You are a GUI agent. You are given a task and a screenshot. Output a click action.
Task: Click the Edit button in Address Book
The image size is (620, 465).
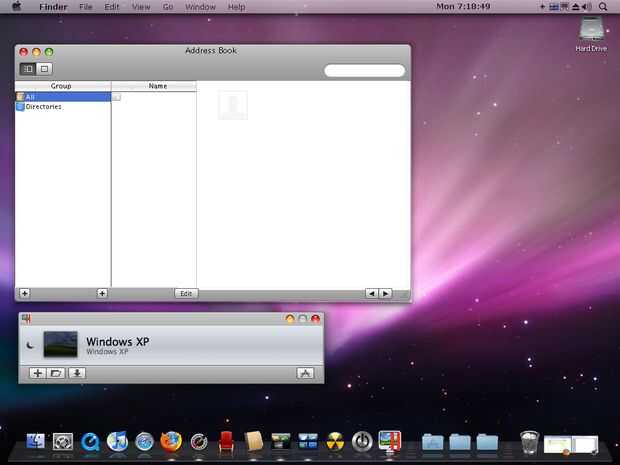coord(186,293)
